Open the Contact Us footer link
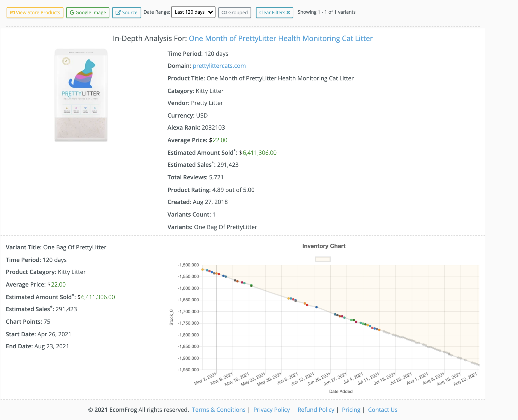 coord(383,410)
